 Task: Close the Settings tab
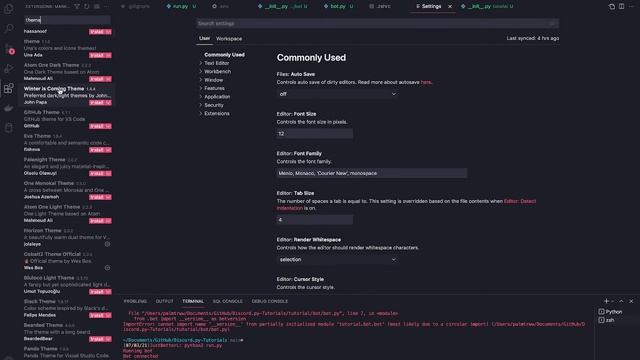pyautogui.click(x=450, y=7)
